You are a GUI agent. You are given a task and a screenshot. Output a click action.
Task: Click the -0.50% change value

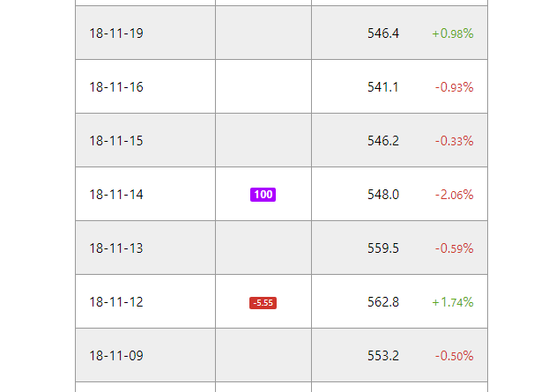coord(454,356)
